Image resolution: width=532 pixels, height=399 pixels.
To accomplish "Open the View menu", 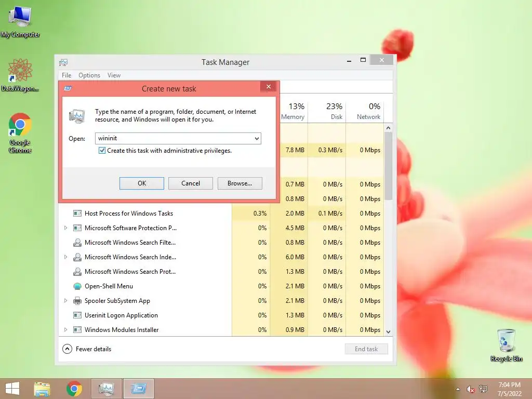I will (114, 75).
